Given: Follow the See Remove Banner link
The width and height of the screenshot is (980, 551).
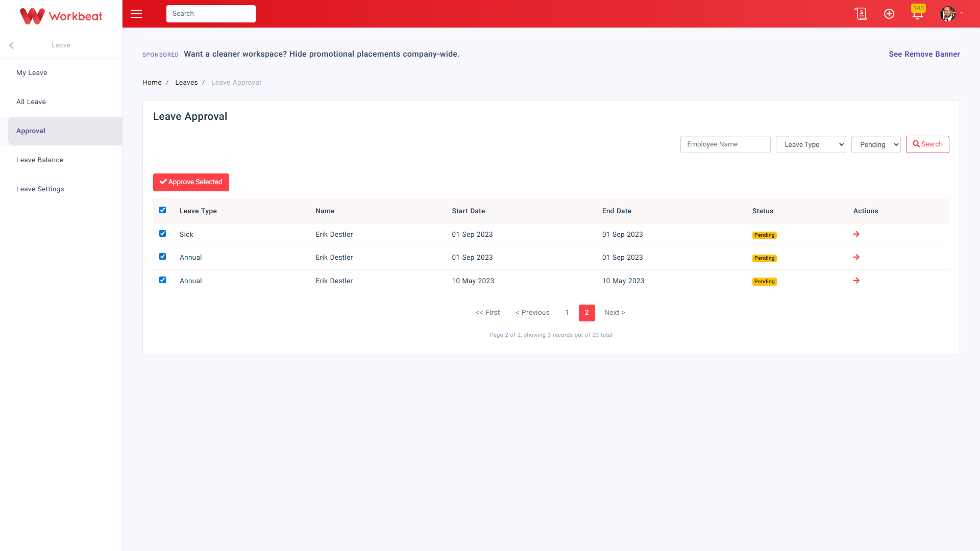Looking at the screenshot, I should pyautogui.click(x=924, y=54).
